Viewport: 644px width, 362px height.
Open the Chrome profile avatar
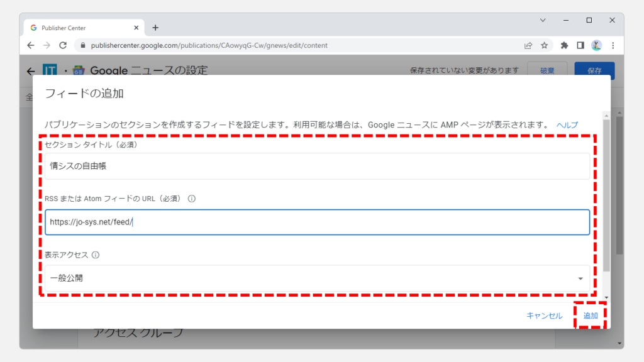click(x=596, y=45)
